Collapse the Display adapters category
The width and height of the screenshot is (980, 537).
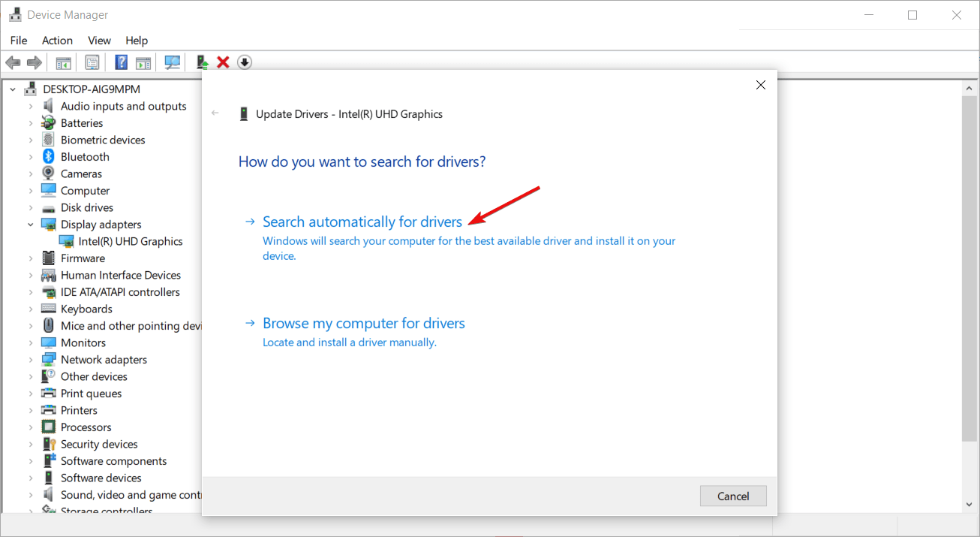tap(32, 224)
